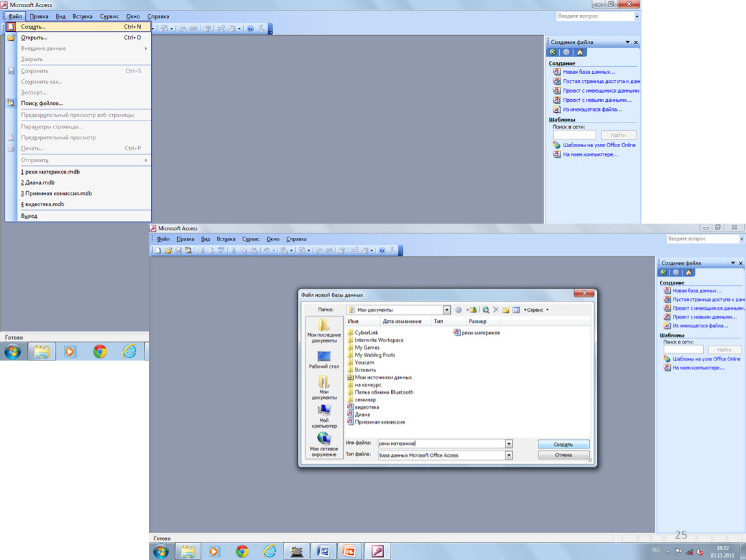Open recent file 3 Приемная комиссия.mdb
The height and width of the screenshot is (560, 746).
(x=78, y=194)
